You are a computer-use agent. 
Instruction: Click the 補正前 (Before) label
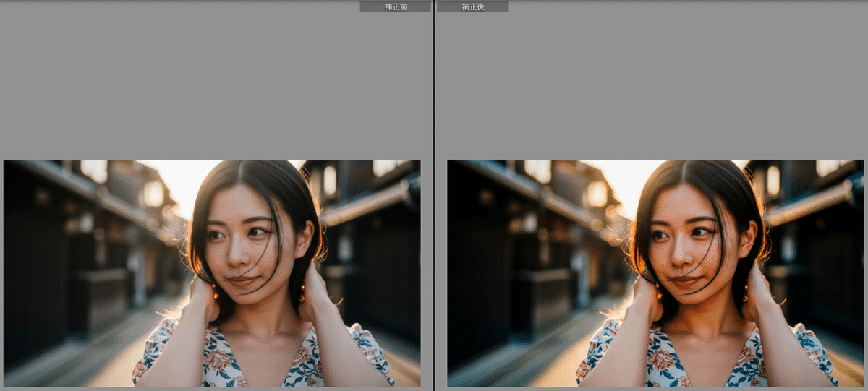[x=395, y=7]
